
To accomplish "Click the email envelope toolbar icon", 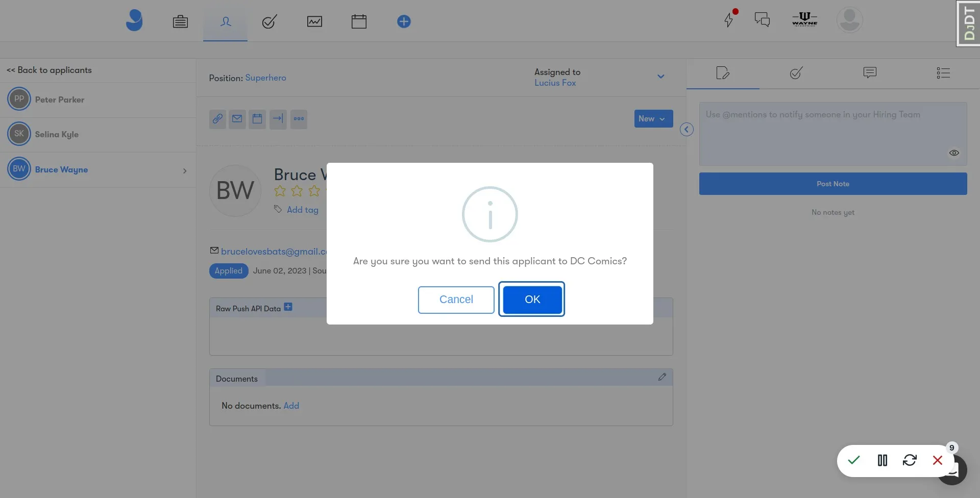I will click(237, 119).
